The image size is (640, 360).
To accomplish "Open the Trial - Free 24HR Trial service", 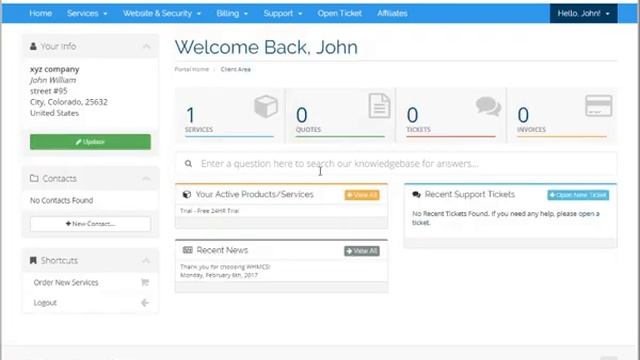I will pyautogui.click(x=209, y=211).
